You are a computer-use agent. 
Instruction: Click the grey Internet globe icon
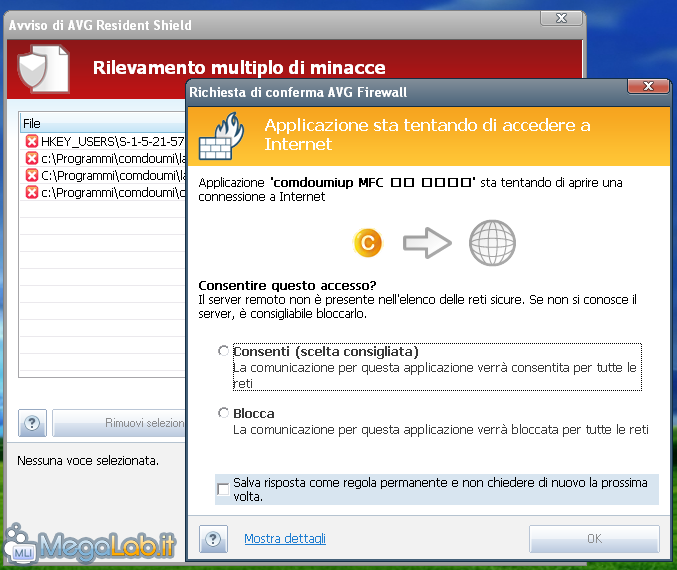click(x=492, y=242)
